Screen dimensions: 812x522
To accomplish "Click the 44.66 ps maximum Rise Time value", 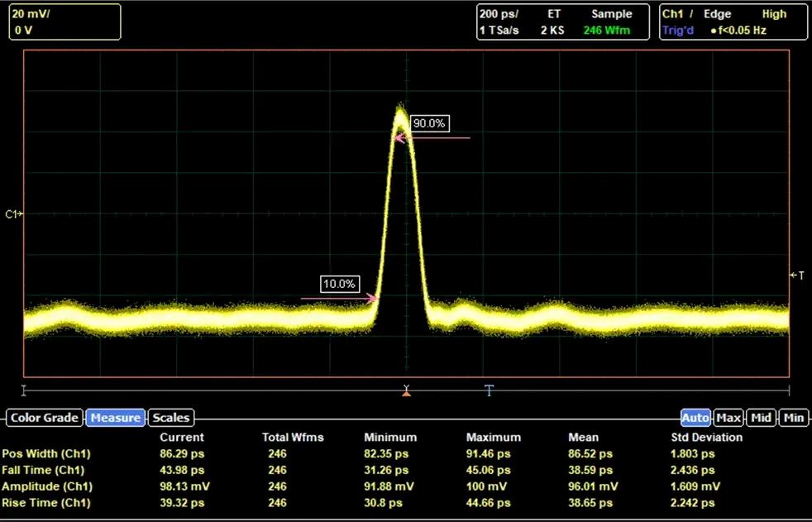I will click(488, 503).
